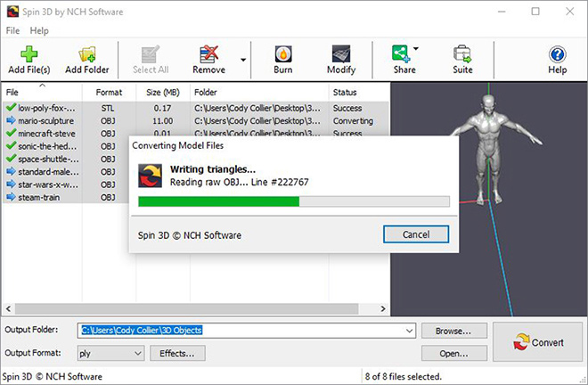Viewport: 588px width, 385px height.
Task: Click the "Writing triangles..." dialog text
Action: [213, 169]
